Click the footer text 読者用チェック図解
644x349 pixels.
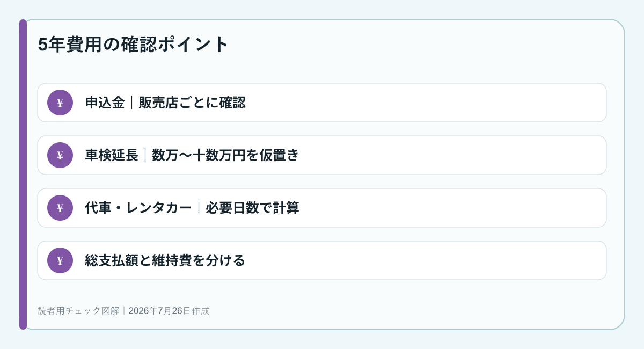[80, 311]
